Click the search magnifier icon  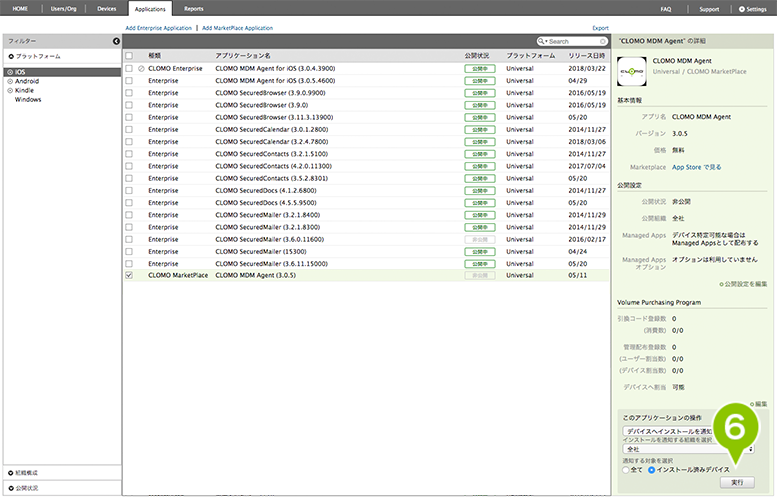click(x=541, y=41)
